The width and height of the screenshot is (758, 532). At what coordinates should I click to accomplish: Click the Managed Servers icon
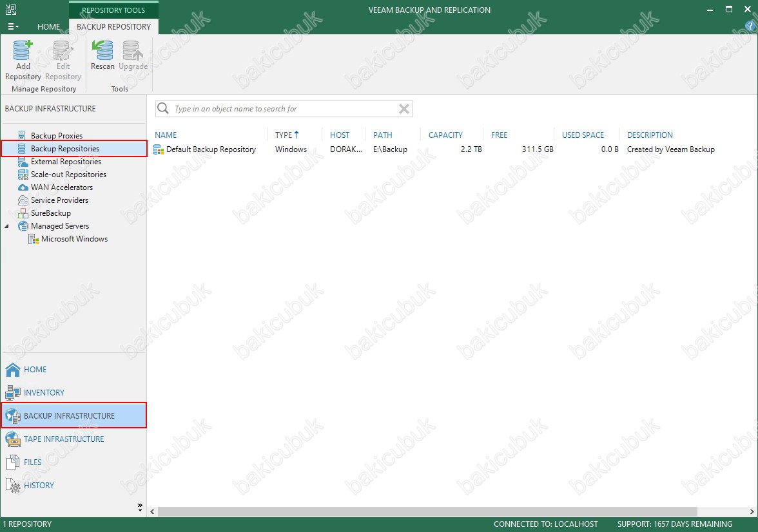tap(23, 226)
